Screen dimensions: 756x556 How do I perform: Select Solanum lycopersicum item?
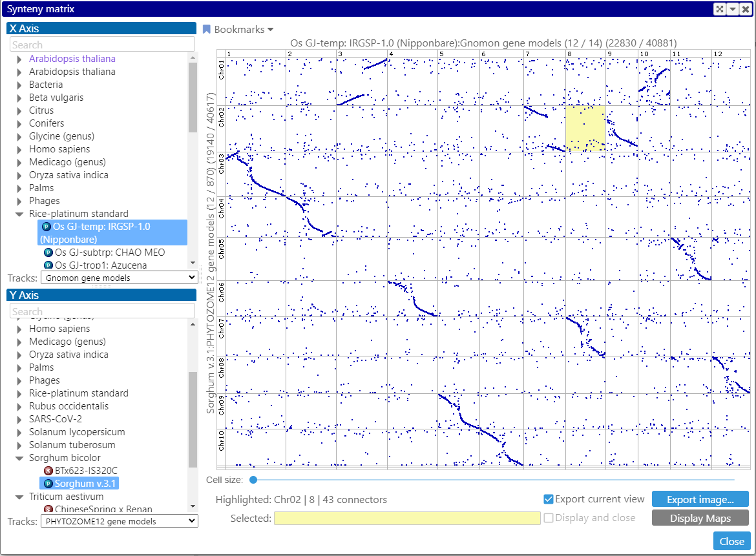click(x=77, y=432)
